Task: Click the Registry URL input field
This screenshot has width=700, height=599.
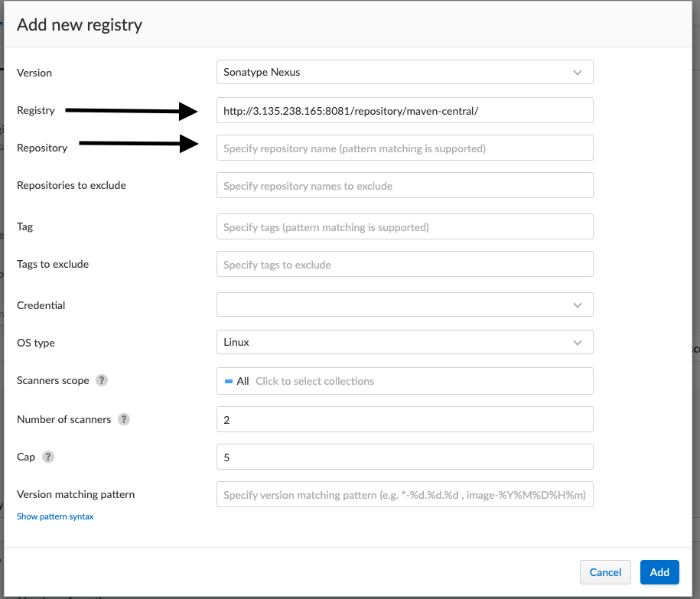Action: pos(404,111)
